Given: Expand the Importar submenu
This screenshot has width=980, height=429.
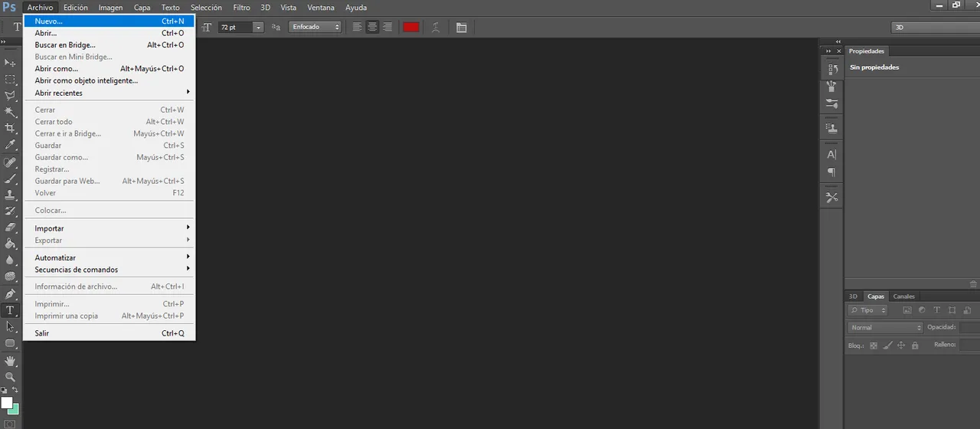Looking at the screenshot, I should (109, 228).
